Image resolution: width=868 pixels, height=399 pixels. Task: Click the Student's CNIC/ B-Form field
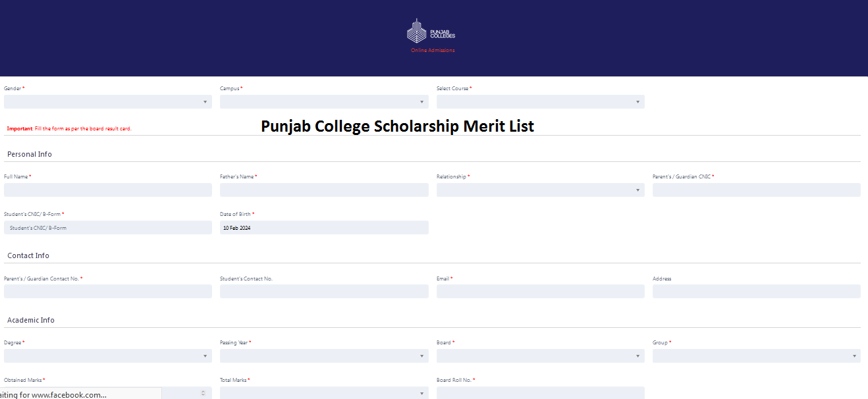pos(107,227)
